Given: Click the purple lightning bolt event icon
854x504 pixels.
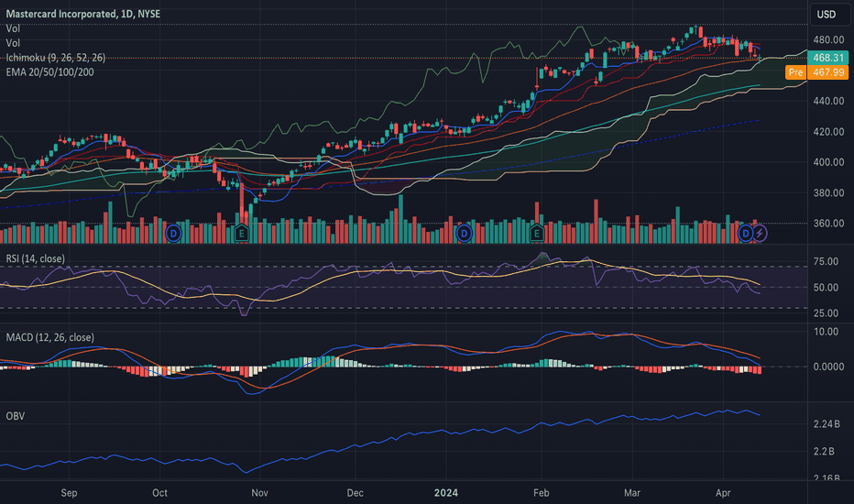Looking at the screenshot, I should pos(760,234).
